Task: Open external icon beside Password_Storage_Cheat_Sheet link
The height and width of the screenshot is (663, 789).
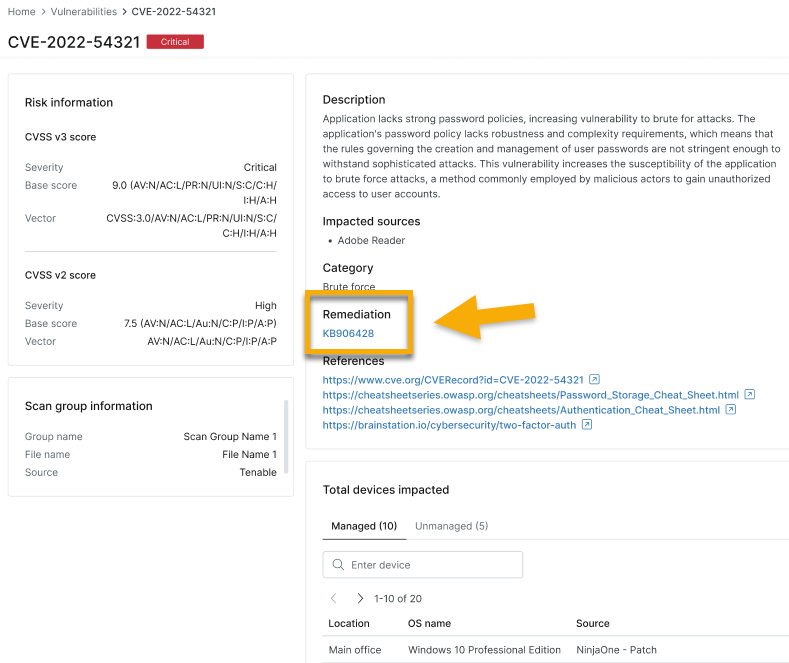Action: pyautogui.click(x=750, y=394)
